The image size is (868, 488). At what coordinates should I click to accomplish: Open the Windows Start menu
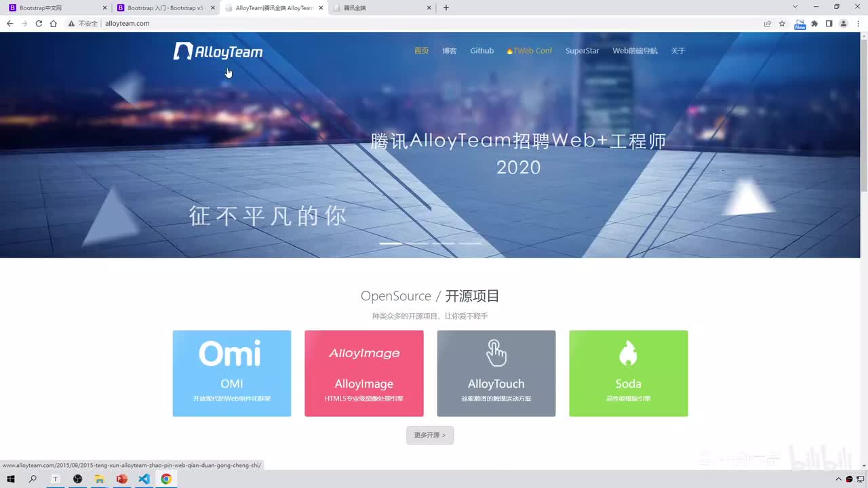click(x=11, y=479)
